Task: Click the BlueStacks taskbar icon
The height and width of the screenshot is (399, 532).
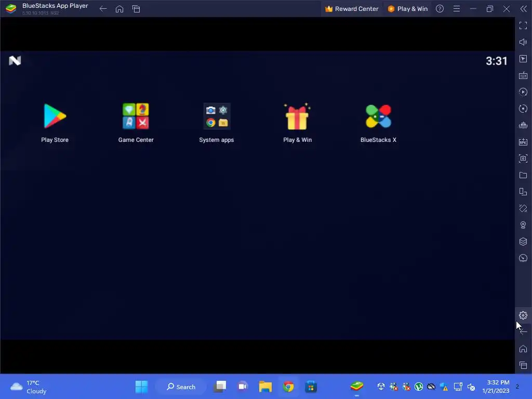Action: click(357, 386)
